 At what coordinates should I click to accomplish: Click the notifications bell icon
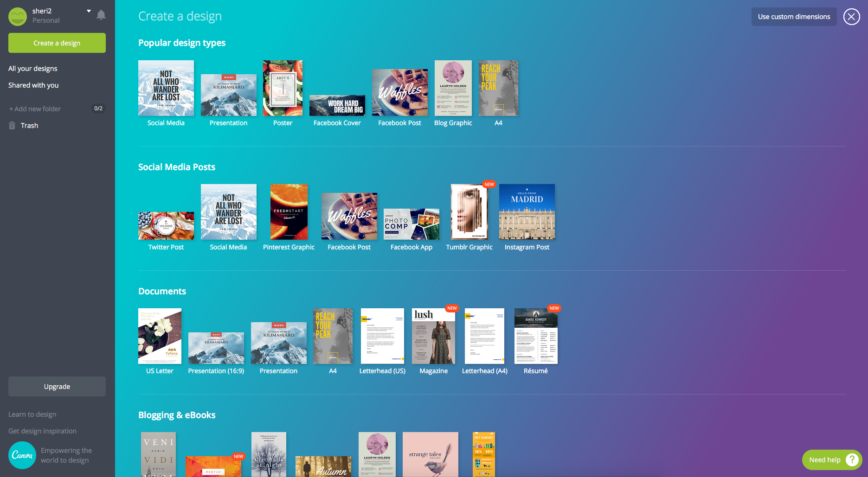pos(101,15)
